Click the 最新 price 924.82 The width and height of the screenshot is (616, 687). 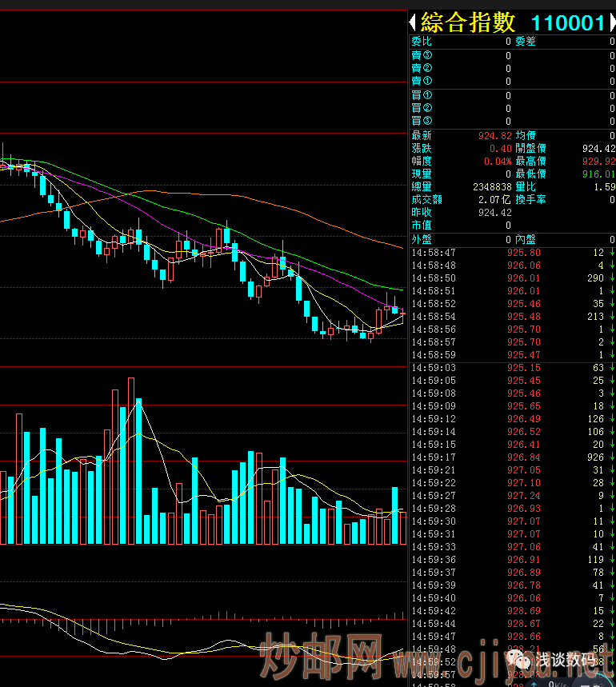pyautogui.click(x=496, y=136)
